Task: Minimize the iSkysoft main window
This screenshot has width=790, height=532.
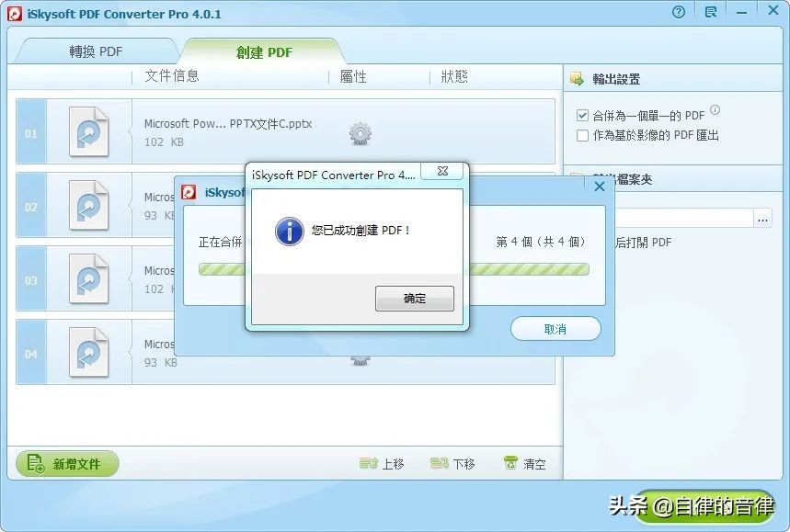Action: coord(741,12)
